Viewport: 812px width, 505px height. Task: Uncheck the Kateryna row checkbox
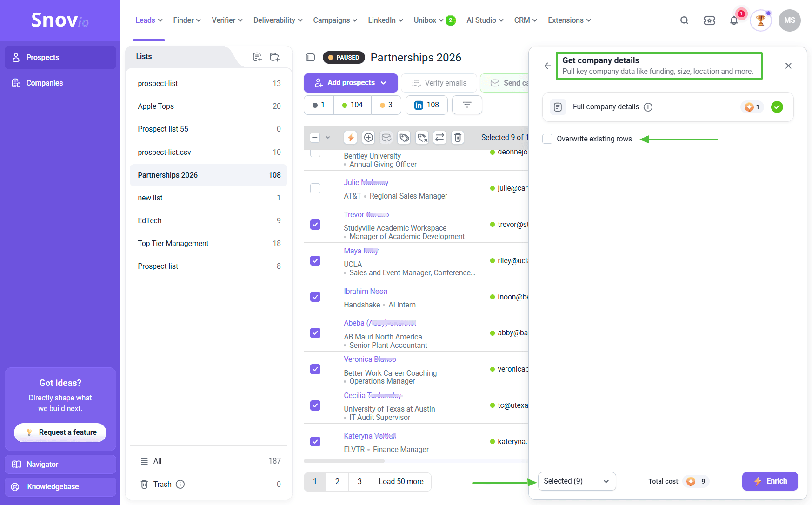pos(315,442)
